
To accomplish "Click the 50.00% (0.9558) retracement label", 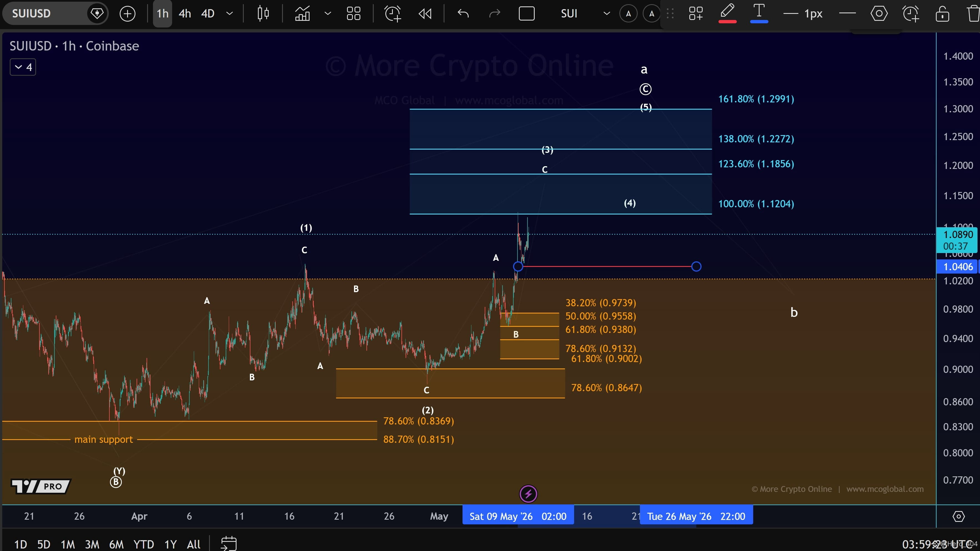I will click(601, 316).
